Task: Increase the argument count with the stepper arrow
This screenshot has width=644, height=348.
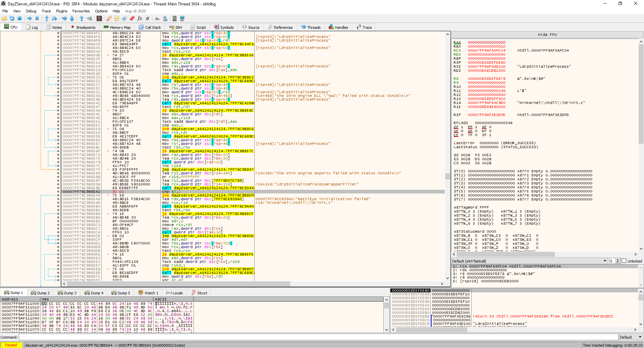Action: [x=617, y=259]
